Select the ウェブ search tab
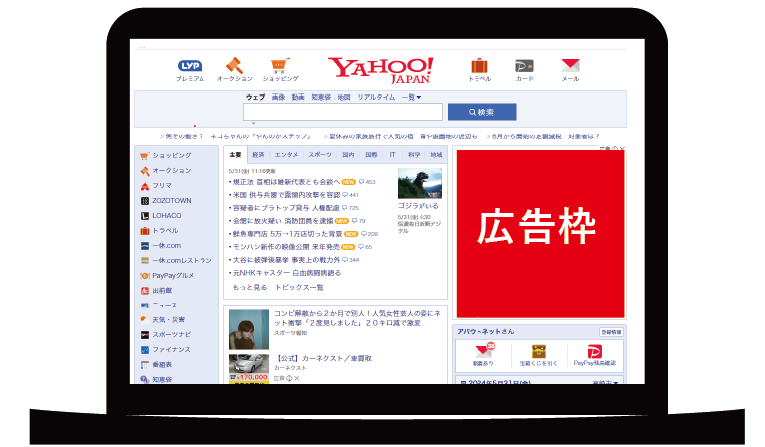The image size is (765, 447). pos(255,98)
